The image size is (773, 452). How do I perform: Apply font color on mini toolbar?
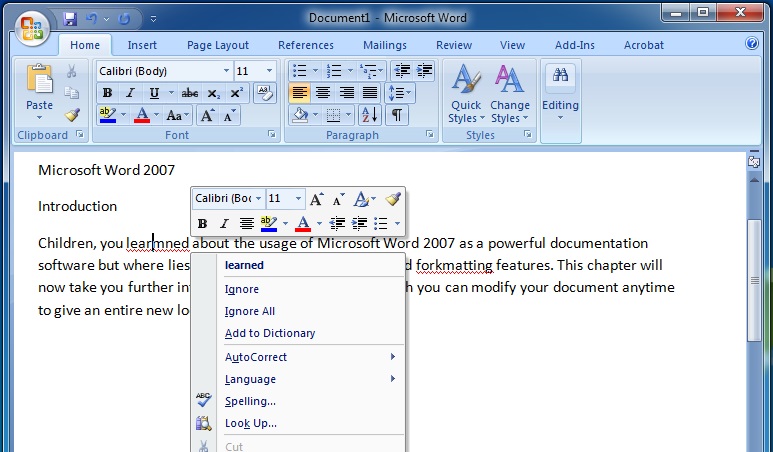pos(303,224)
